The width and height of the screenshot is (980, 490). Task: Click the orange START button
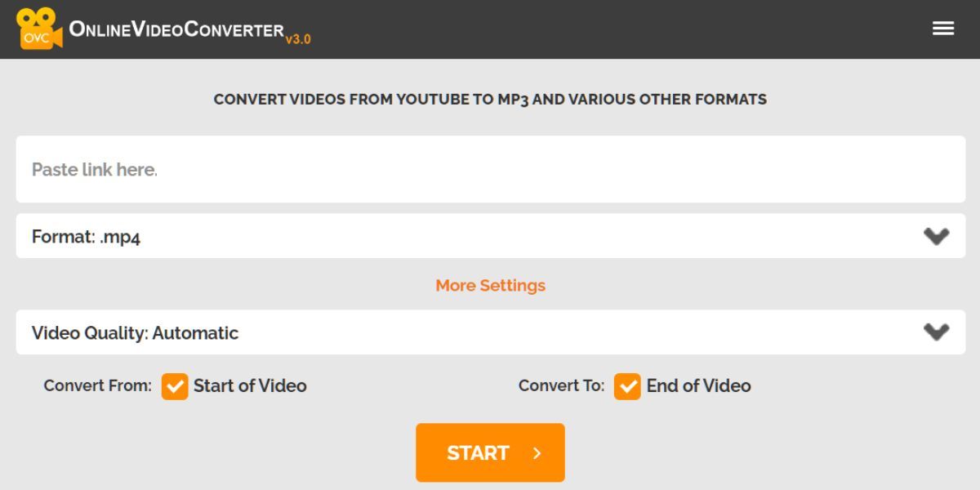click(490, 452)
